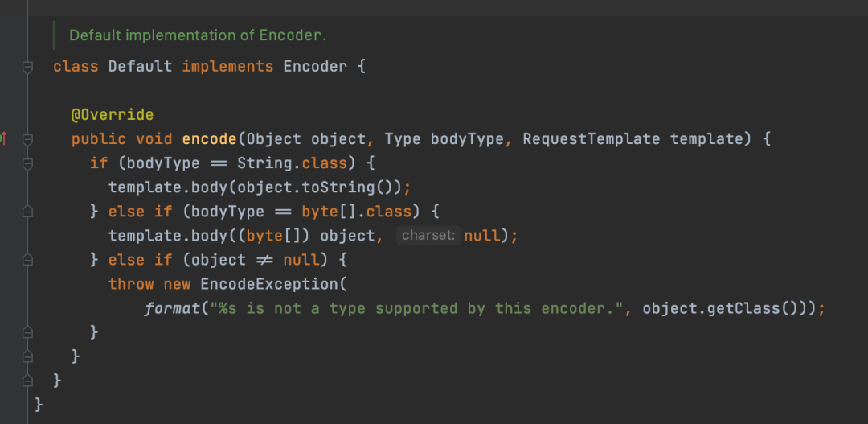Click the charset: parameter inlay hint
Screen dimensions: 868x424
428,236
